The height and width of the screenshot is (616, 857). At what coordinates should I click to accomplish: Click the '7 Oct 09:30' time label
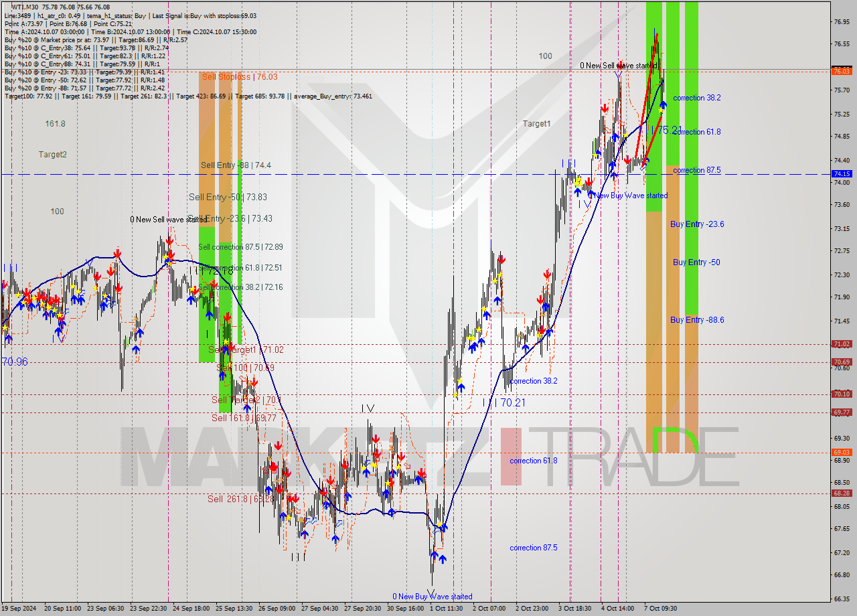point(660,609)
